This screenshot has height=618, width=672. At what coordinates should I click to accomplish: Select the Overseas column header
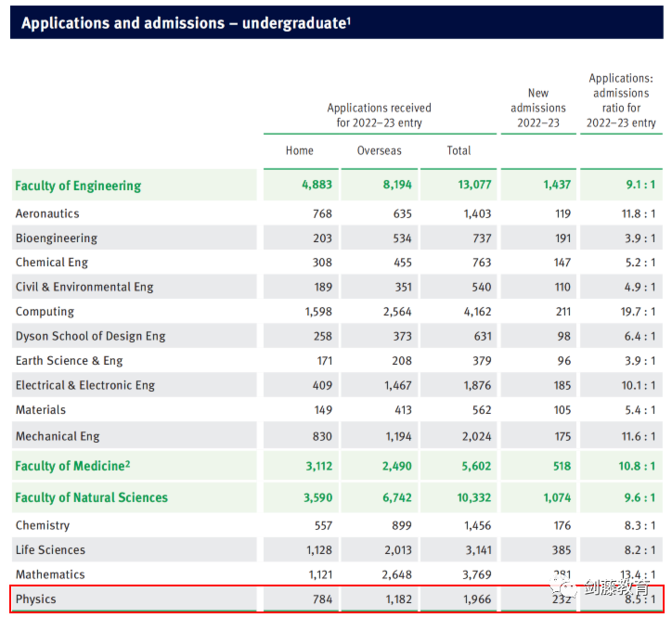379,150
